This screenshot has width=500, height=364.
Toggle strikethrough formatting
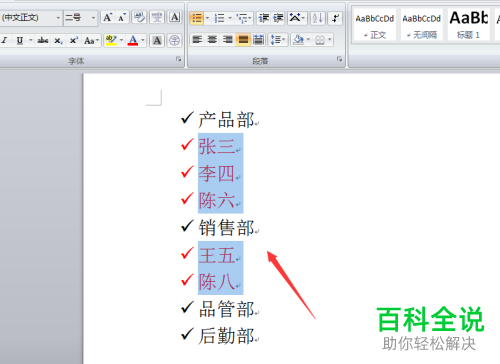click(43, 41)
